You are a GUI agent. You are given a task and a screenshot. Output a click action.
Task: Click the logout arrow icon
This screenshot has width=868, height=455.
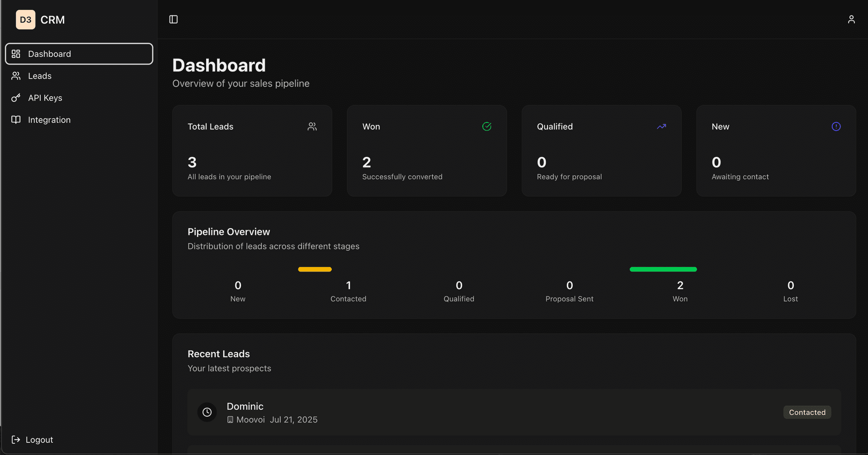pos(16,440)
